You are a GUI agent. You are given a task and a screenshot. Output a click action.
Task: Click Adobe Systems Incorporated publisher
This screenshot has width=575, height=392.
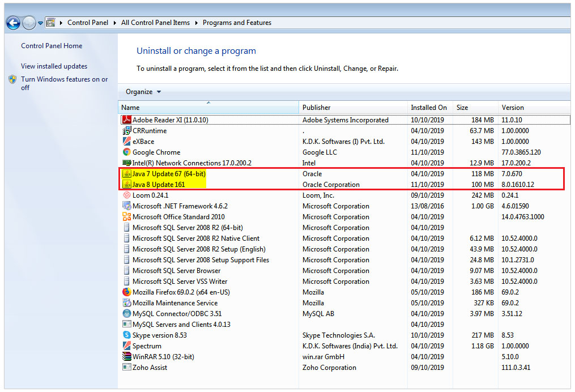(x=346, y=120)
